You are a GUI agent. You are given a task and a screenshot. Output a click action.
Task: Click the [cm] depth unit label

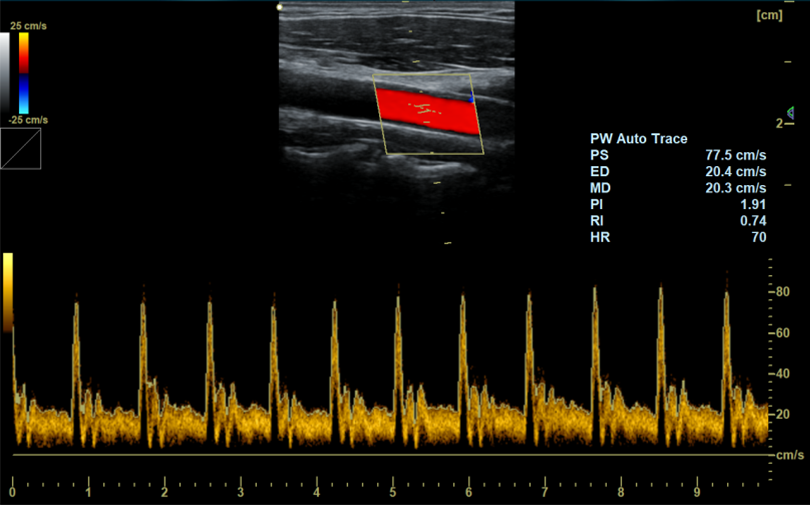769,15
